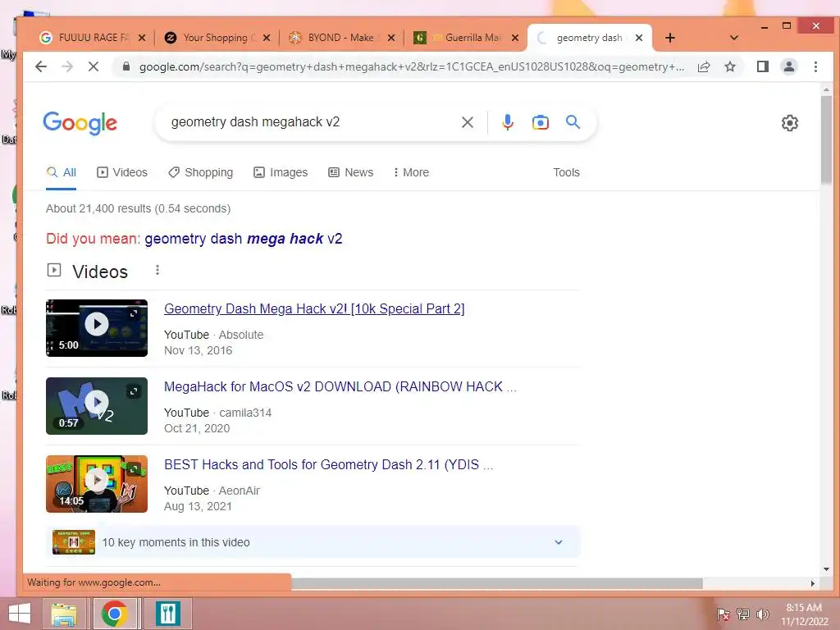
Task: Filter results by Videos
Action: point(122,172)
